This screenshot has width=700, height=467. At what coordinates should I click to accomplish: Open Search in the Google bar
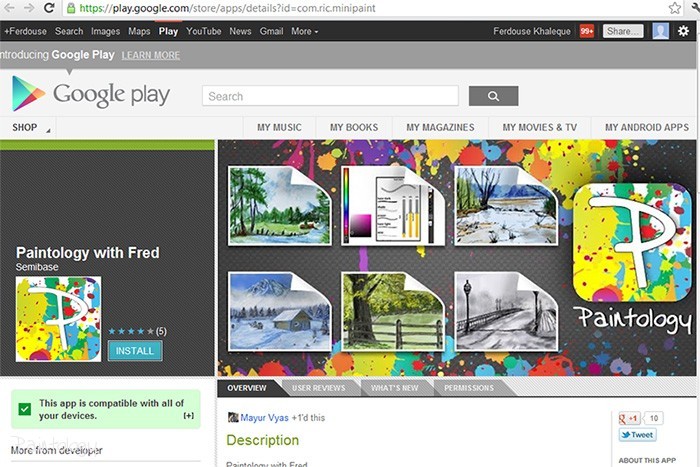[69, 31]
